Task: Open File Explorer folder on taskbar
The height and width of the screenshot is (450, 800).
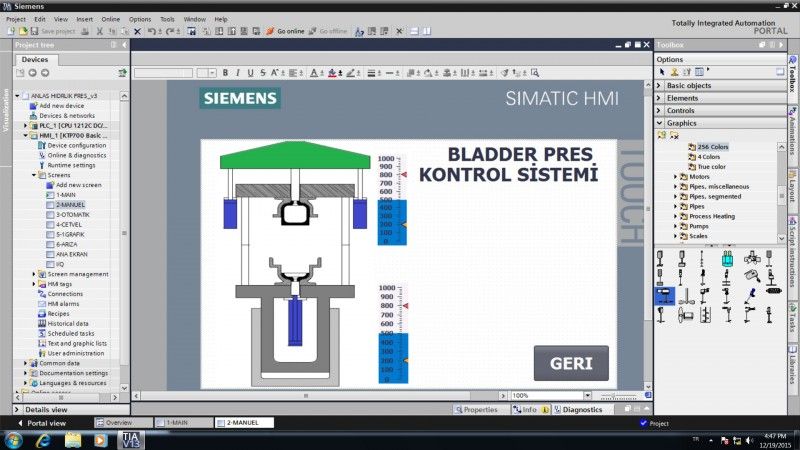Action: pyautogui.click(x=73, y=440)
